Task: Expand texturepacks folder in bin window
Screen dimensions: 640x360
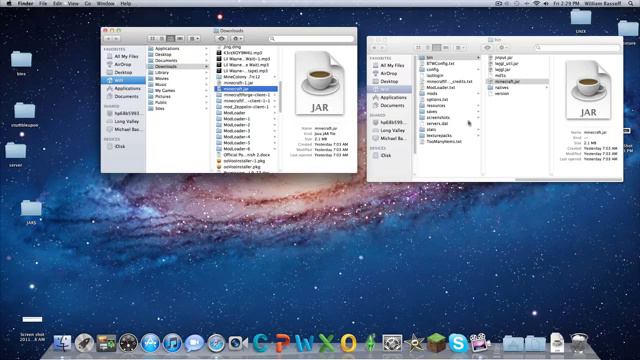Action: pyautogui.click(x=478, y=135)
